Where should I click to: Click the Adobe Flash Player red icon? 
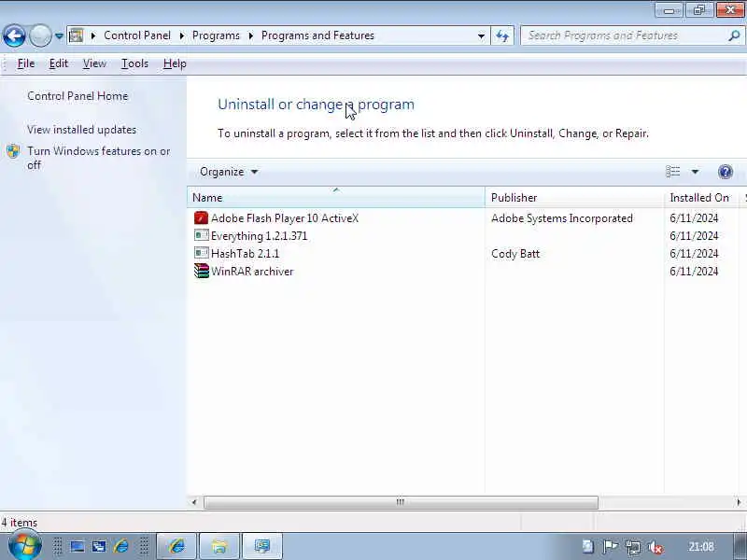tap(201, 218)
